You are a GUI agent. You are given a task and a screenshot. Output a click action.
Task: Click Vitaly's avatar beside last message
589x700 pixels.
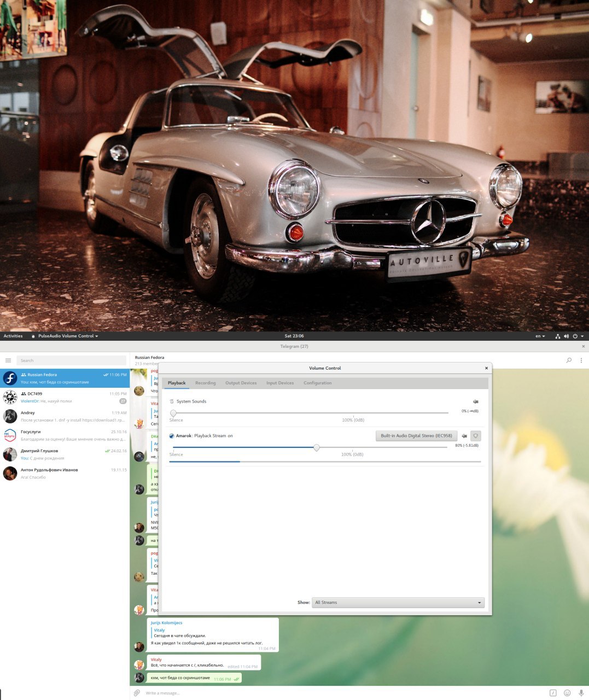click(139, 665)
